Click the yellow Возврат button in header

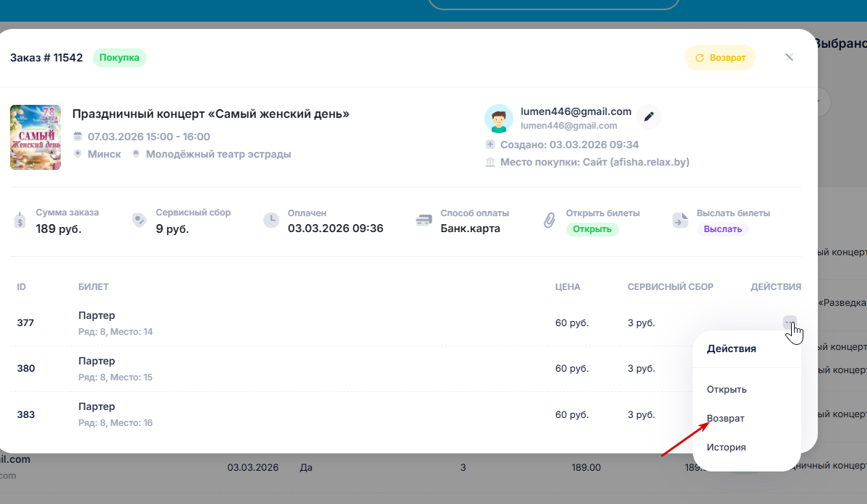(x=720, y=57)
